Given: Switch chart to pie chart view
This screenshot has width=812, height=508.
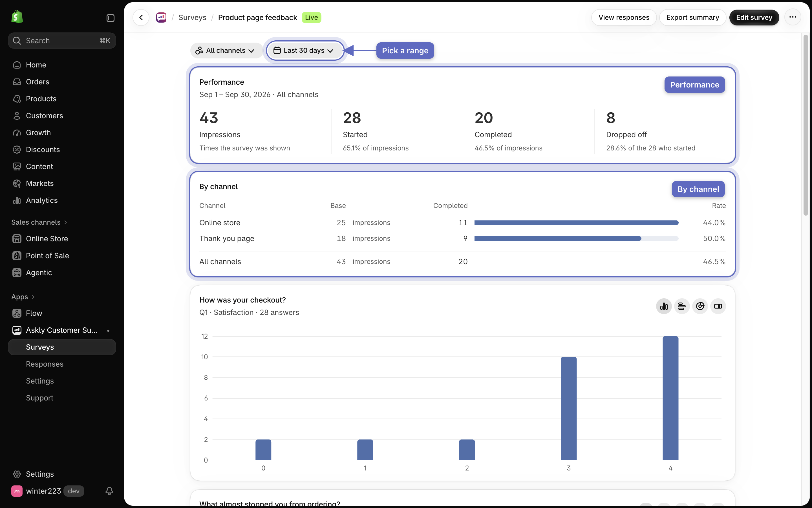Looking at the screenshot, I should (x=700, y=306).
